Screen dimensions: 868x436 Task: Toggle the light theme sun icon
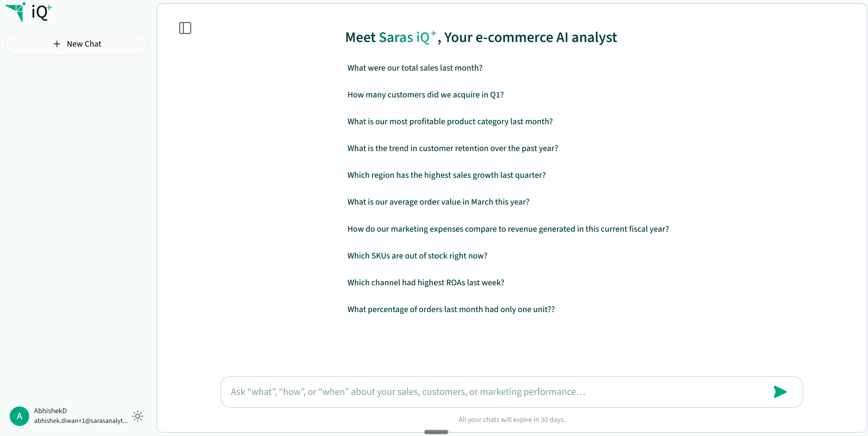(137, 416)
